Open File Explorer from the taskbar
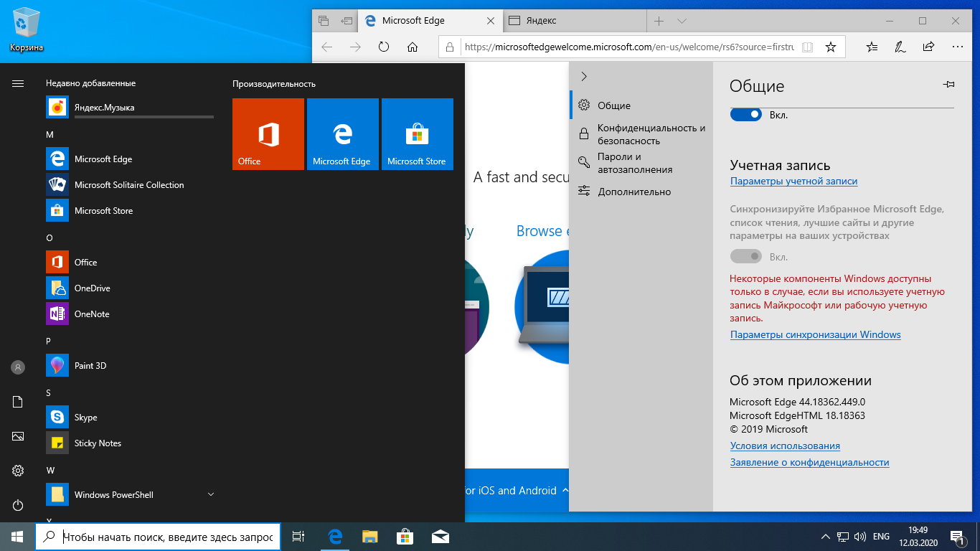 (369, 537)
